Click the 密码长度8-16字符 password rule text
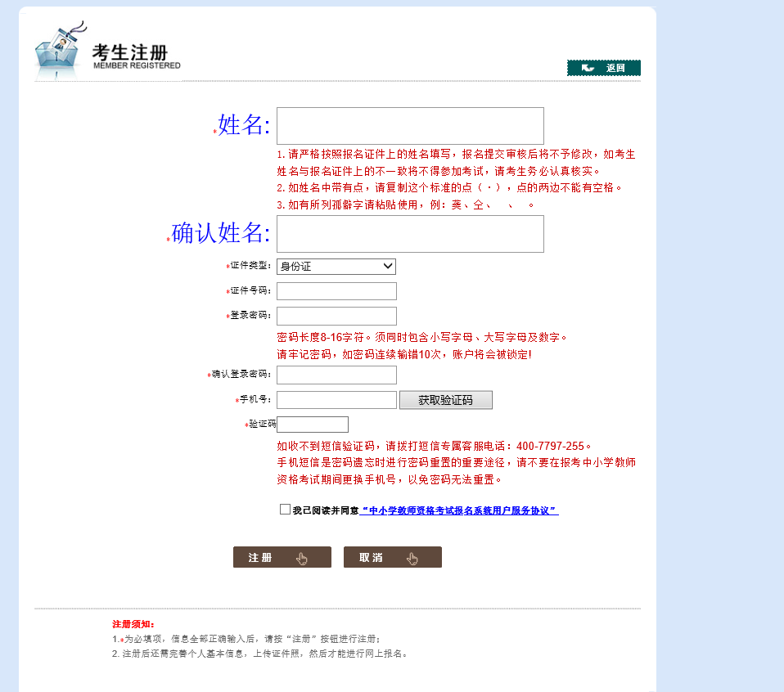This screenshot has width=784, height=692. point(320,337)
